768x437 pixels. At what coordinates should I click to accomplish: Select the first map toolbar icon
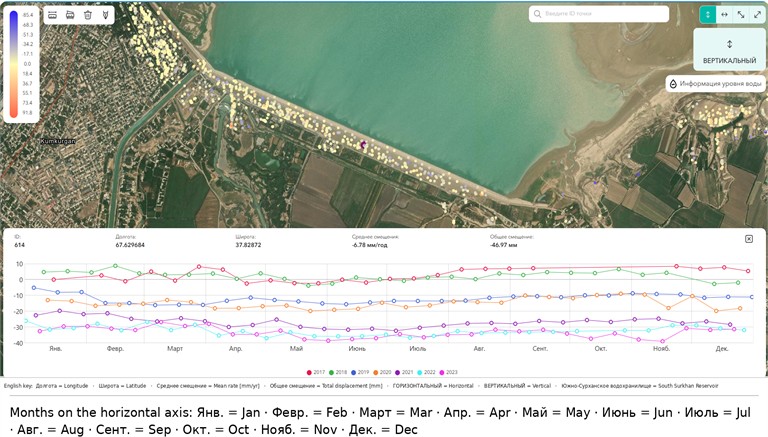[x=52, y=15]
